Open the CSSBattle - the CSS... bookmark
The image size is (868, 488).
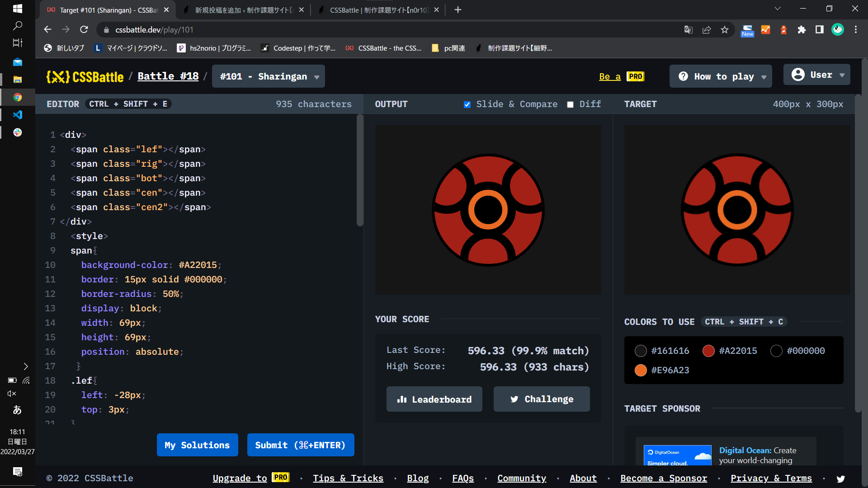pos(383,48)
